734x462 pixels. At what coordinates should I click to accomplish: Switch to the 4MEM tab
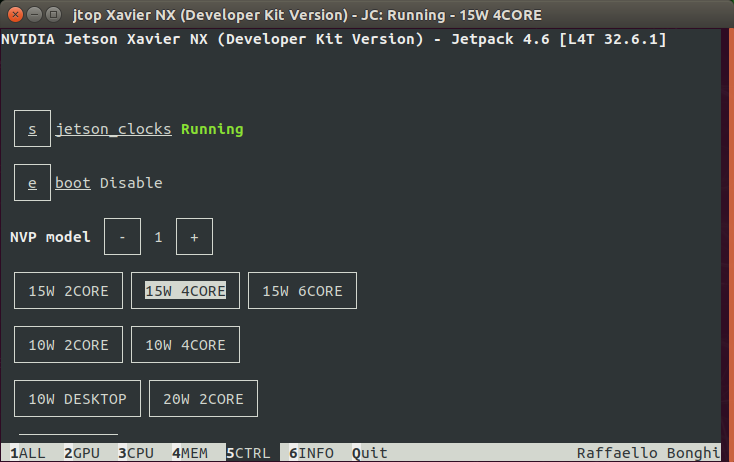coord(190,453)
